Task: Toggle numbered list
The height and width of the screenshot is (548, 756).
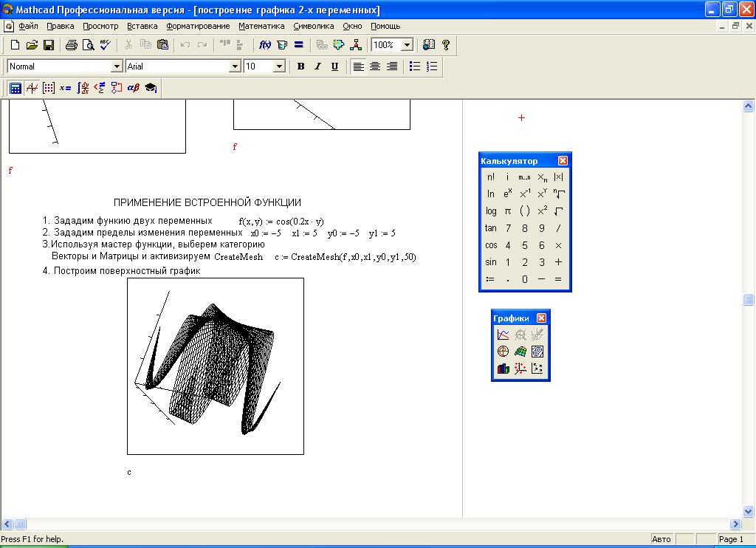Action: [432, 66]
